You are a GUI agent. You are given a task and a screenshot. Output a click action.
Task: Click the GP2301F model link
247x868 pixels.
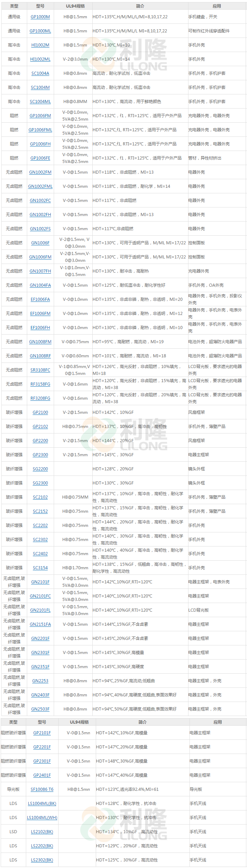tap(42, 761)
